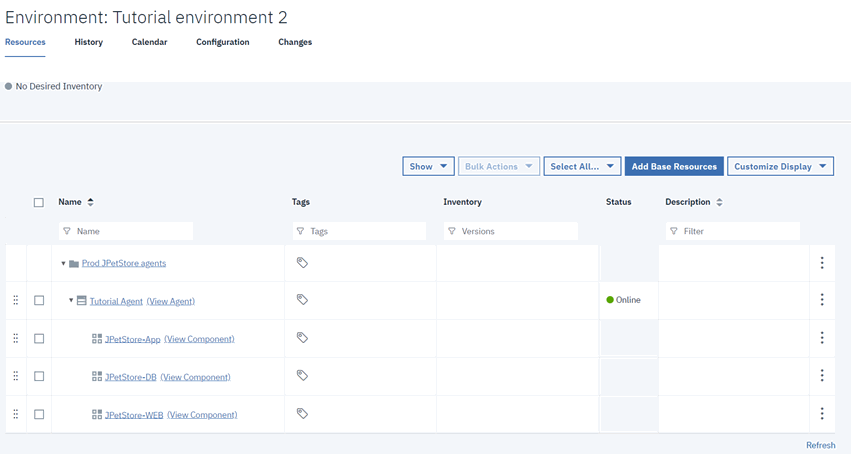Click the Status column header
Image resolution: width=851 pixels, height=454 pixels.
[619, 202]
